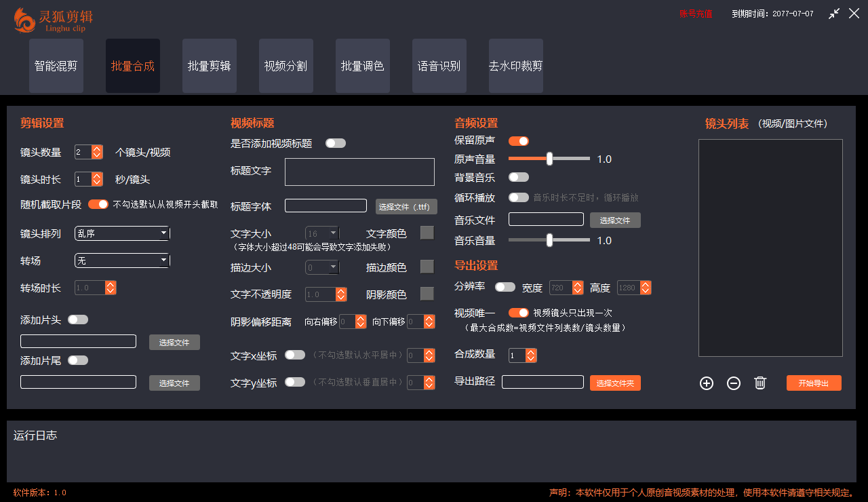868x502 pixels.
Task: Click the Linghu clip fox logo
Action: tap(24, 20)
